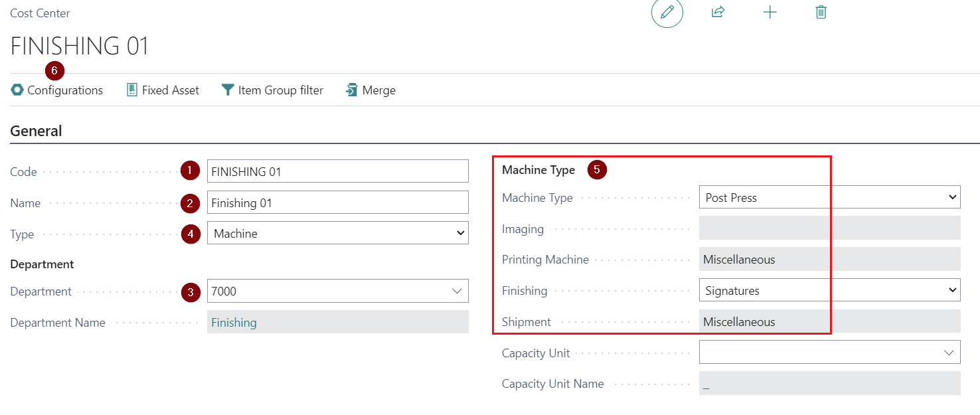The image size is (980, 415).
Task: Click the trash delete icon
Action: click(x=821, y=12)
